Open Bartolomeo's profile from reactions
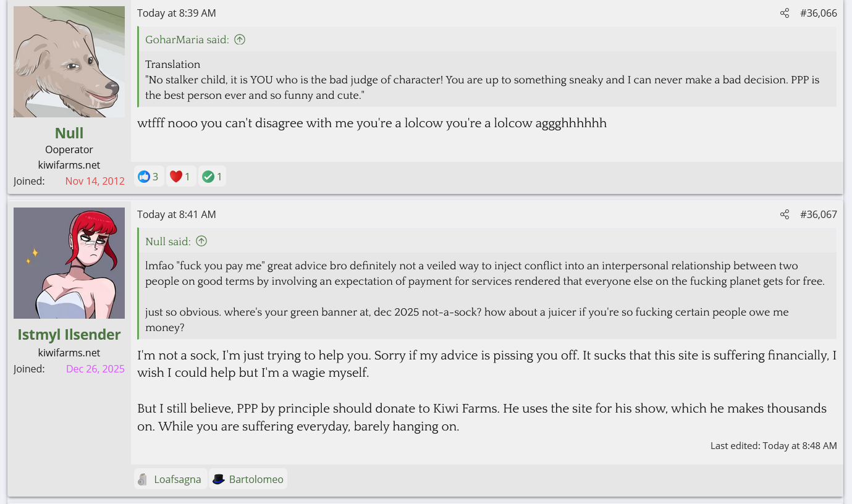The image size is (852, 504). pos(256,479)
